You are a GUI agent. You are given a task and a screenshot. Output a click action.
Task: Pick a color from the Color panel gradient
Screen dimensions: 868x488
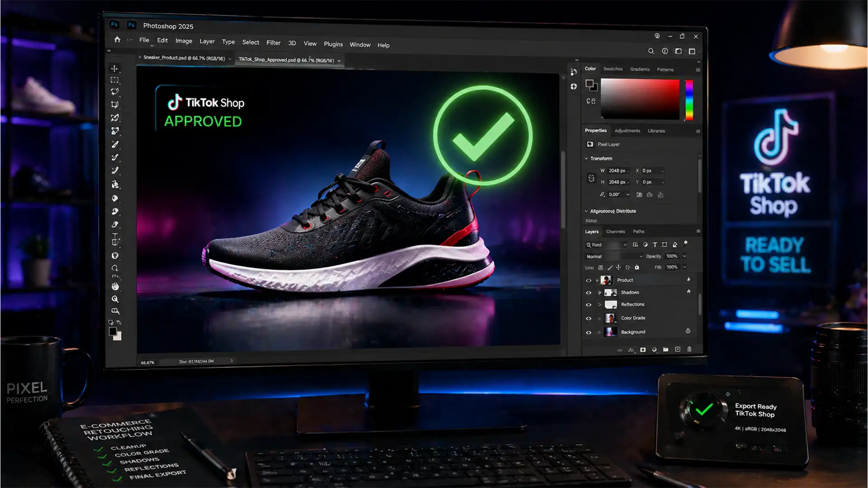click(x=640, y=99)
